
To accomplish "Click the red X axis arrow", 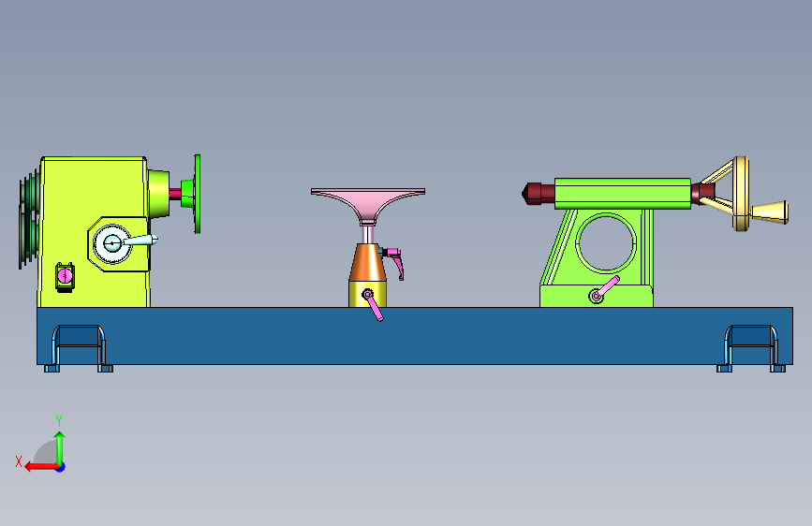I will pos(41,467).
